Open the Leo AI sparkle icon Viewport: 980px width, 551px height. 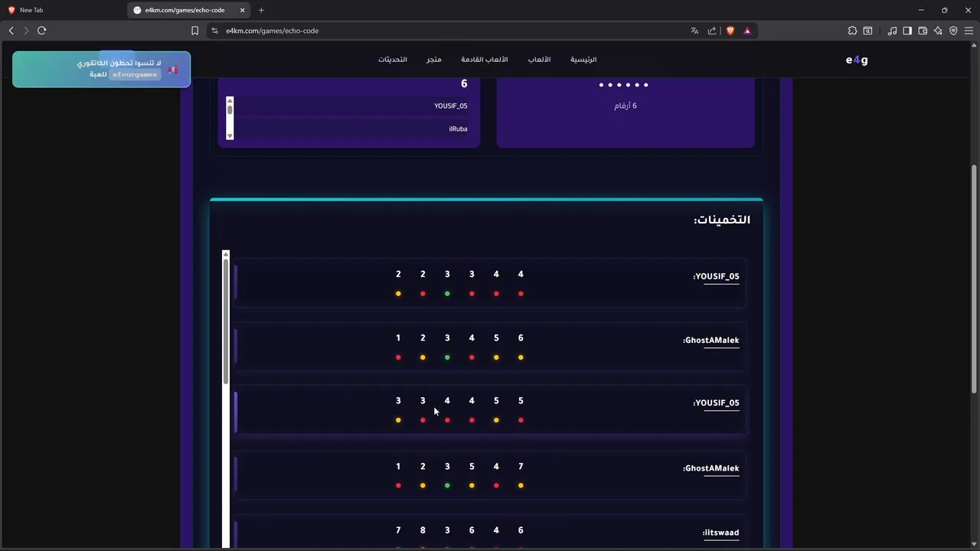(x=938, y=31)
